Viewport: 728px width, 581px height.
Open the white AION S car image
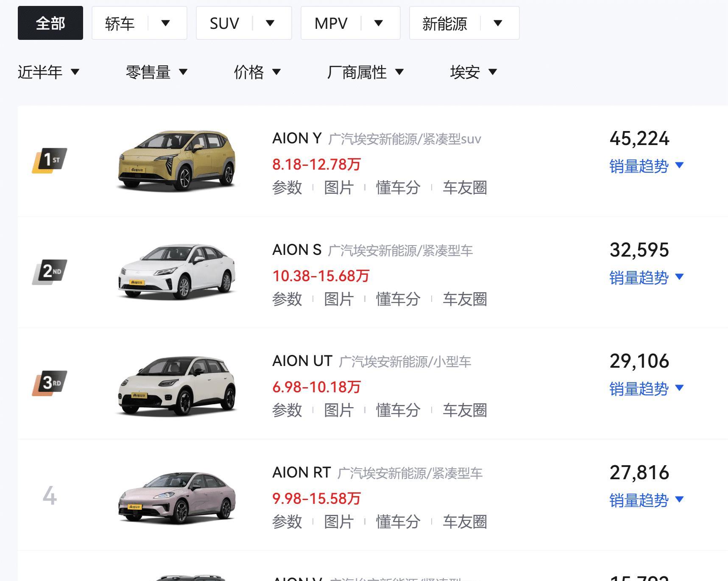tap(176, 271)
